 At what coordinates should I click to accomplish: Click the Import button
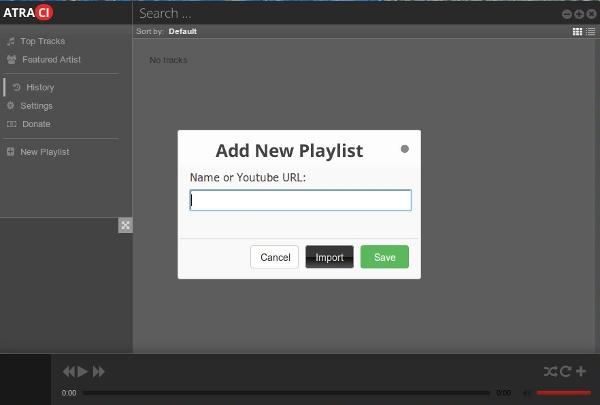(329, 257)
